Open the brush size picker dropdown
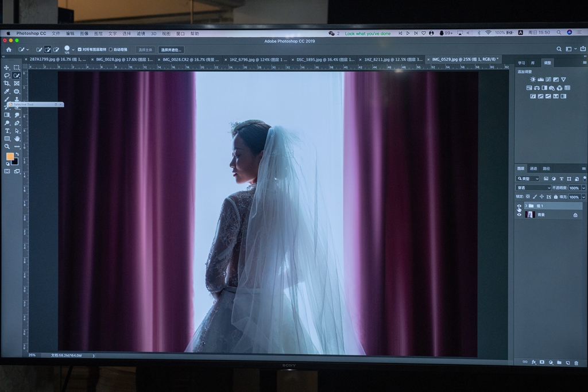The width and height of the screenshot is (588, 392). click(x=73, y=49)
